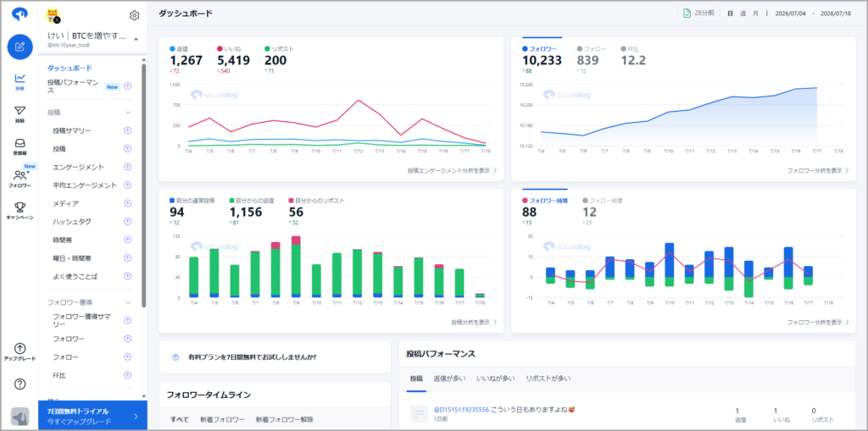Open the help question mark icon

(x=20, y=384)
